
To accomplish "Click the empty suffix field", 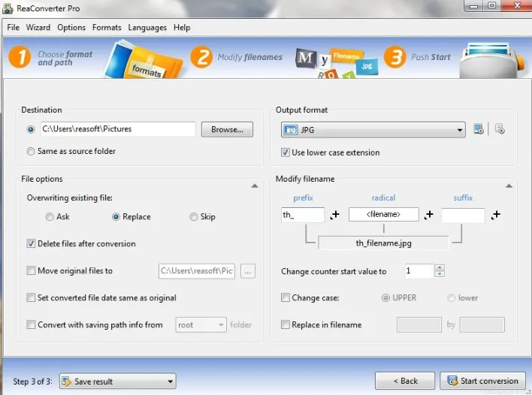I will pyautogui.click(x=463, y=216).
